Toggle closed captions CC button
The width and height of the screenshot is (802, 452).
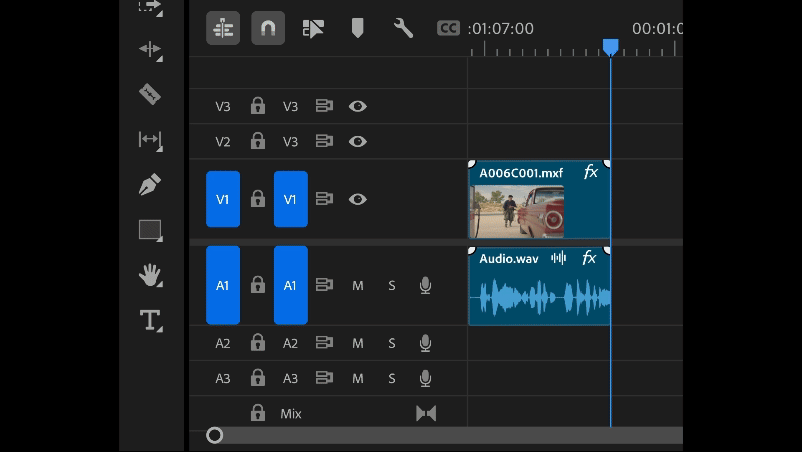(x=449, y=28)
